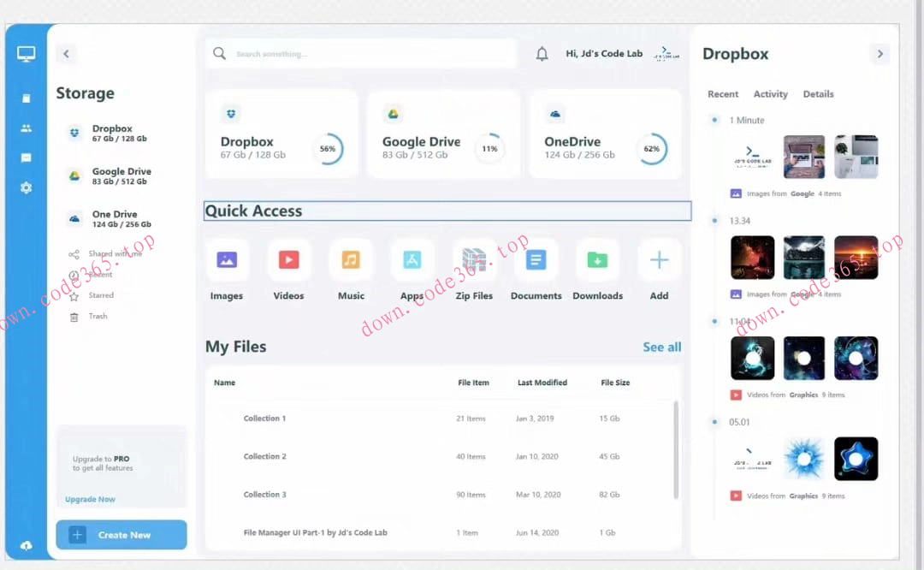
Task: Click the OneDrive 62% progress ring
Action: [x=652, y=149]
